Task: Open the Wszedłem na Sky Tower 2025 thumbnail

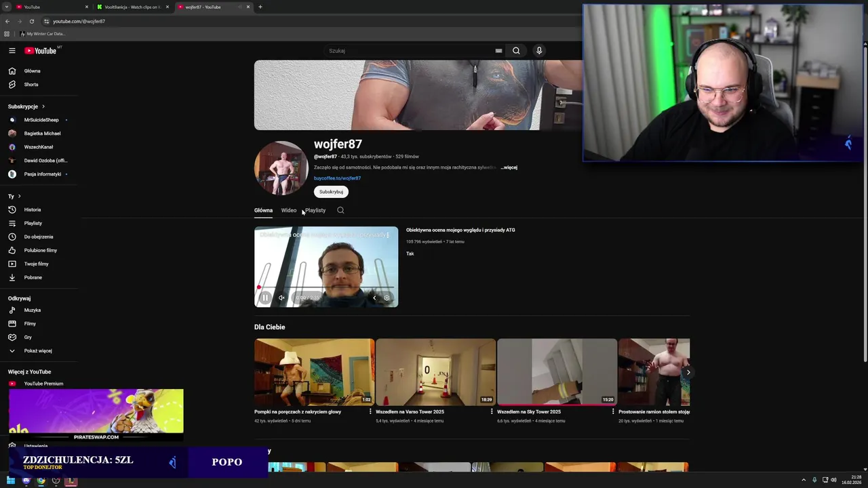Action: pyautogui.click(x=557, y=372)
